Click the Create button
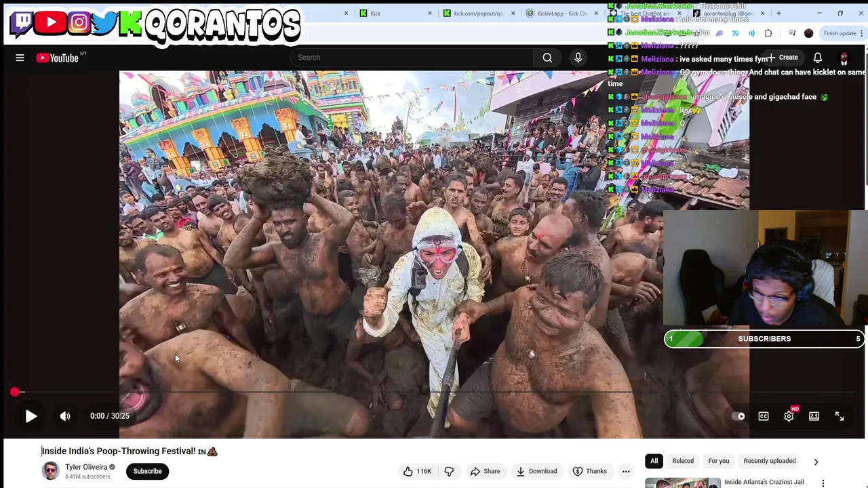The image size is (868, 488). tap(783, 58)
